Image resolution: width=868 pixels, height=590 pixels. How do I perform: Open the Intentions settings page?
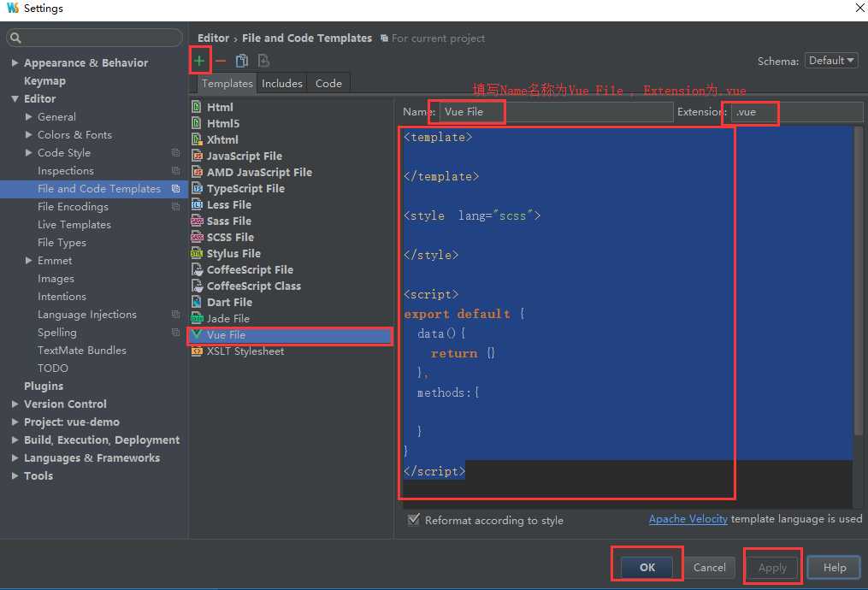tap(62, 296)
